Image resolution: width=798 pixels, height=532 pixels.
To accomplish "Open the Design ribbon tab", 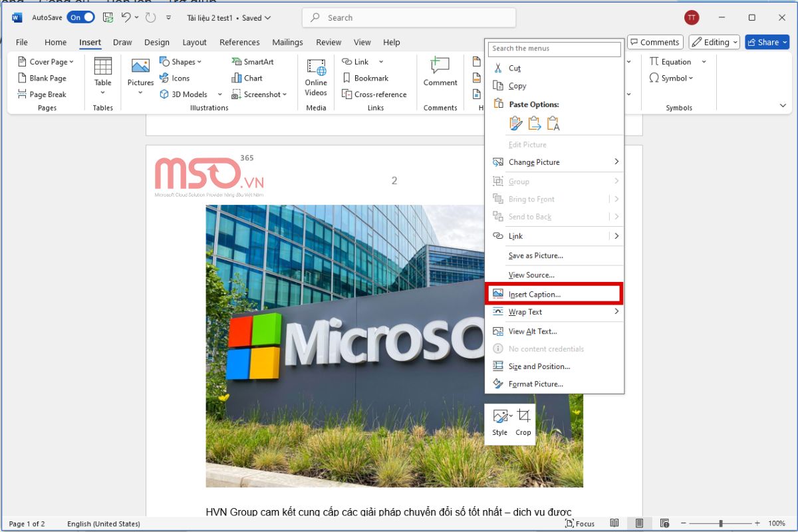I will [x=157, y=42].
